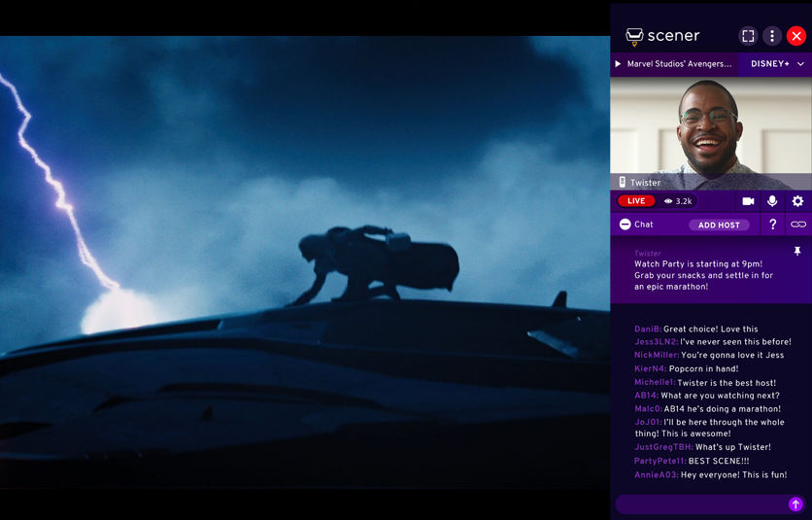Open help question mark
This screenshot has height=520, width=812.
pos(772,225)
